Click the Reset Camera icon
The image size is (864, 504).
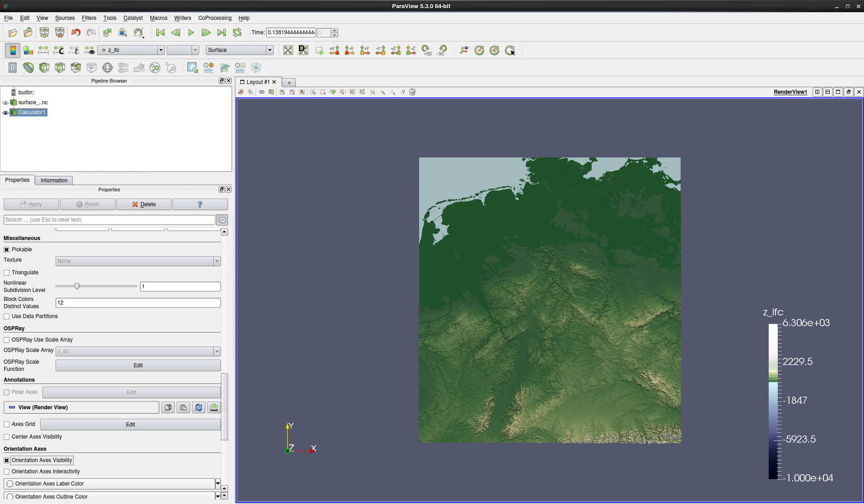pos(288,50)
